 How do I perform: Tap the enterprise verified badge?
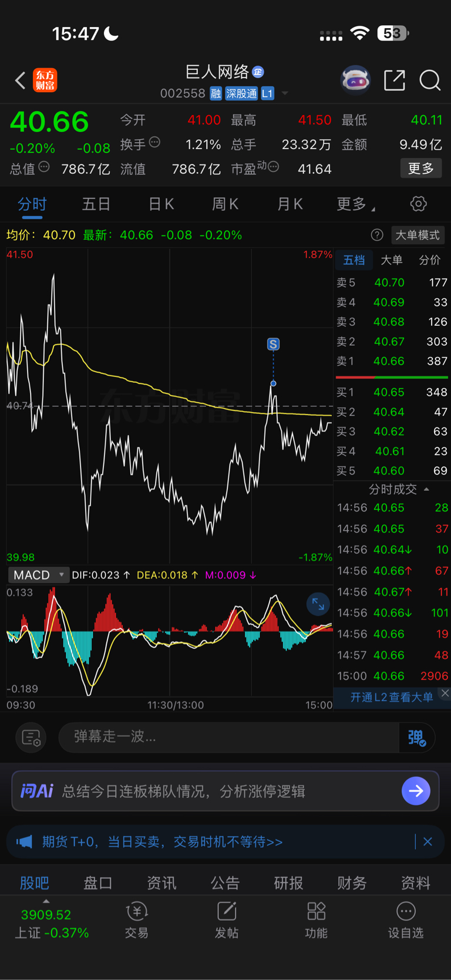258,72
